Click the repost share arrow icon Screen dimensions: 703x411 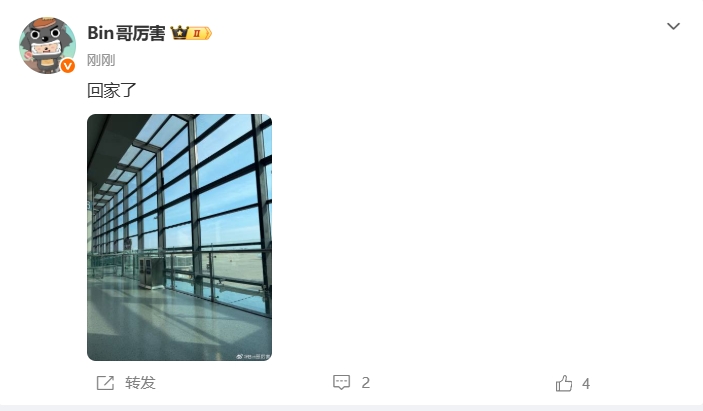pyautogui.click(x=105, y=383)
